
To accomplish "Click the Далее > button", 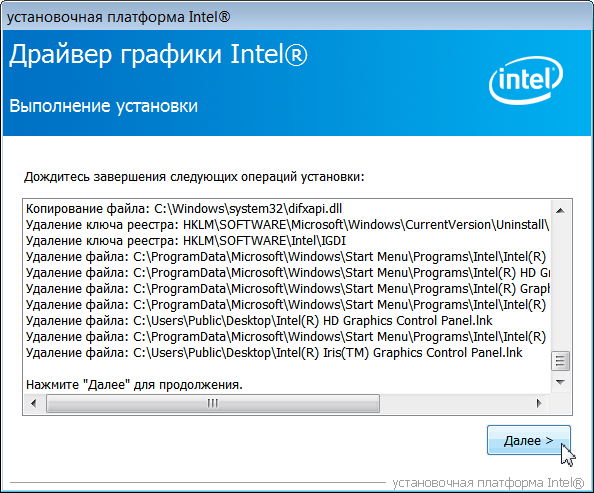I will (528, 440).
